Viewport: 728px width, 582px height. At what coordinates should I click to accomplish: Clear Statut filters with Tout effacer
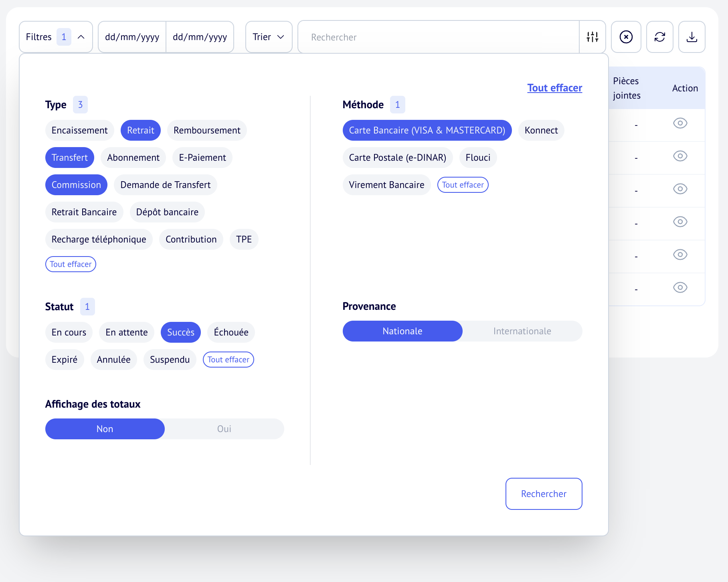click(228, 360)
